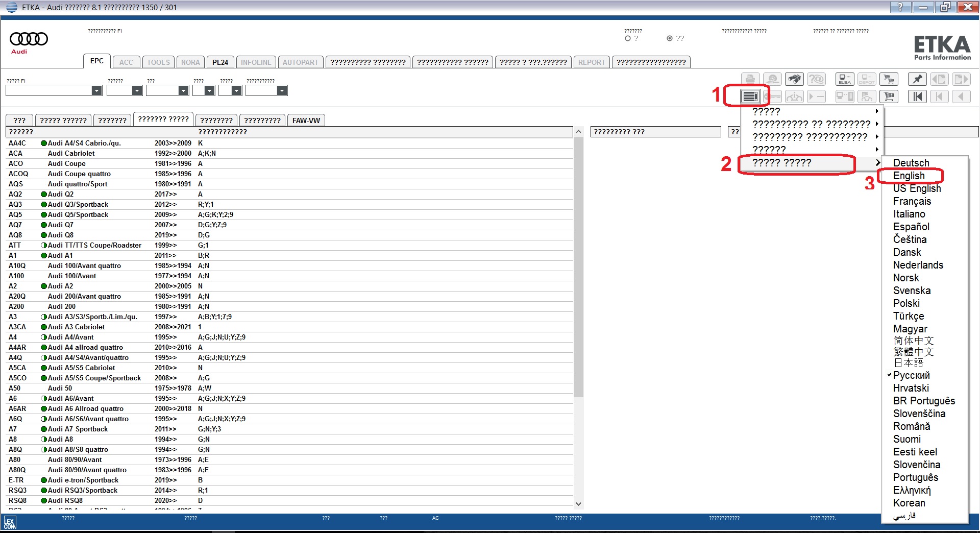This screenshot has height=533, width=980.
Task: Open the FAW-VW tab
Action: pyautogui.click(x=306, y=120)
